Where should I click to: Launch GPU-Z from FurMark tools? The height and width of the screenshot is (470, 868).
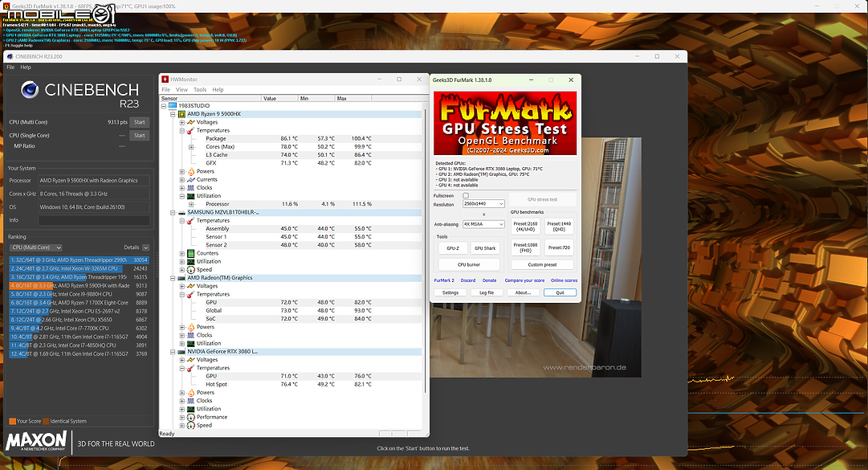453,248
